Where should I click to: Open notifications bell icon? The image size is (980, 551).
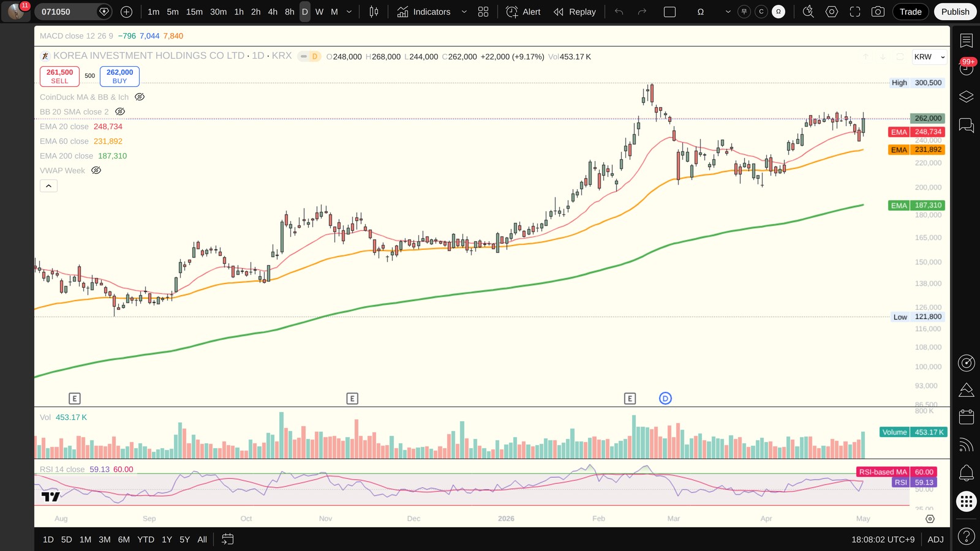pos(967,473)
